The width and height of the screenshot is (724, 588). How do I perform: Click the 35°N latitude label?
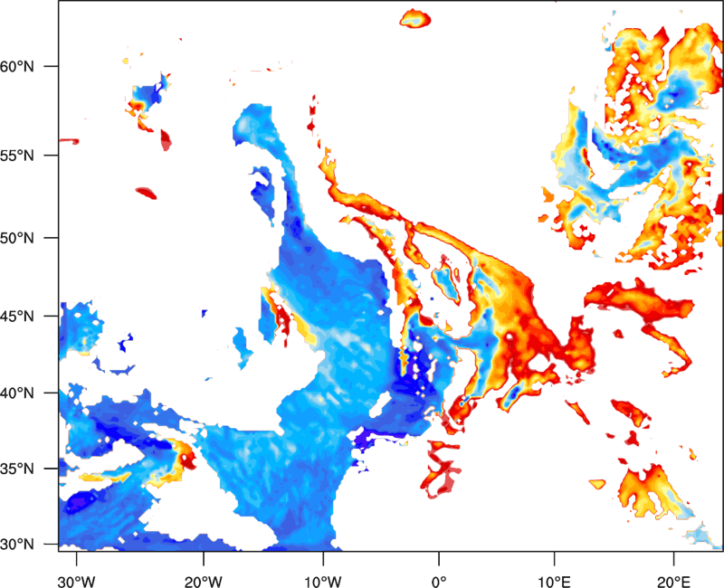(16, 469)
